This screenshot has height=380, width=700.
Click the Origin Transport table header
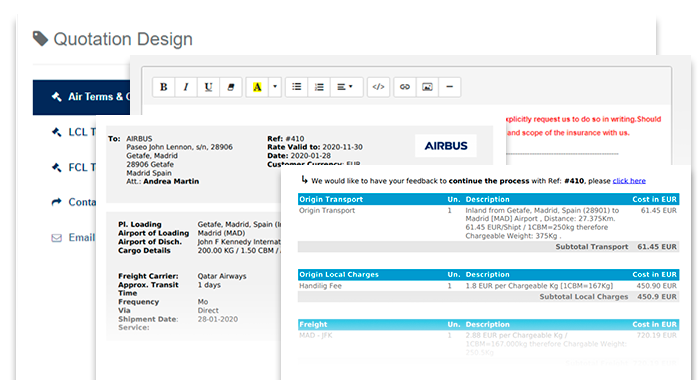pyautogui.click(x=488, y=199)
